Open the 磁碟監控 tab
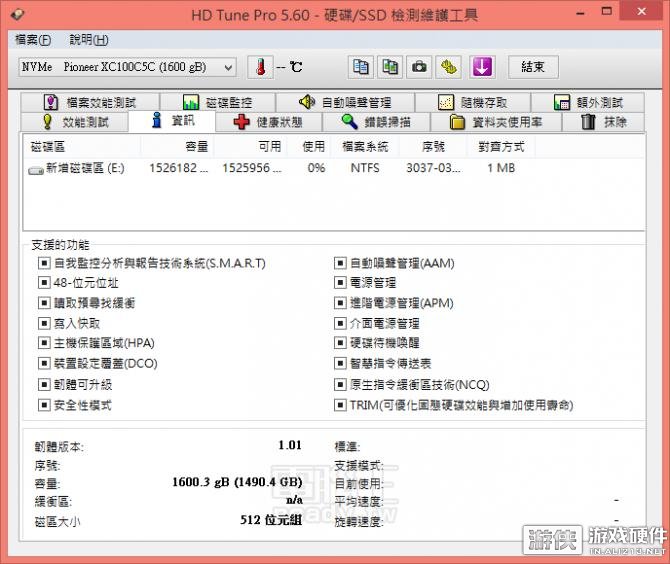Screen dimensions: 670x564 point(217,103)
